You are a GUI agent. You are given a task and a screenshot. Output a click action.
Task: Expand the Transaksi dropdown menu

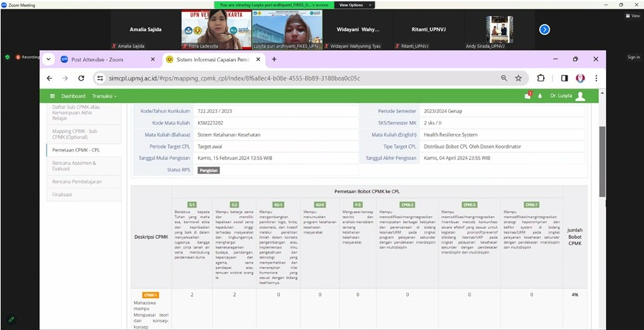(104, 96)
